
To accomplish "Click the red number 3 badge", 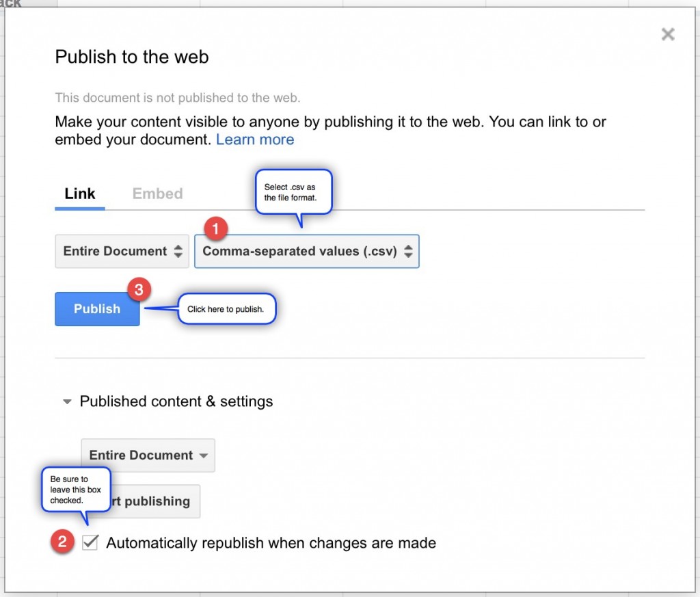I will pos(139,289).
